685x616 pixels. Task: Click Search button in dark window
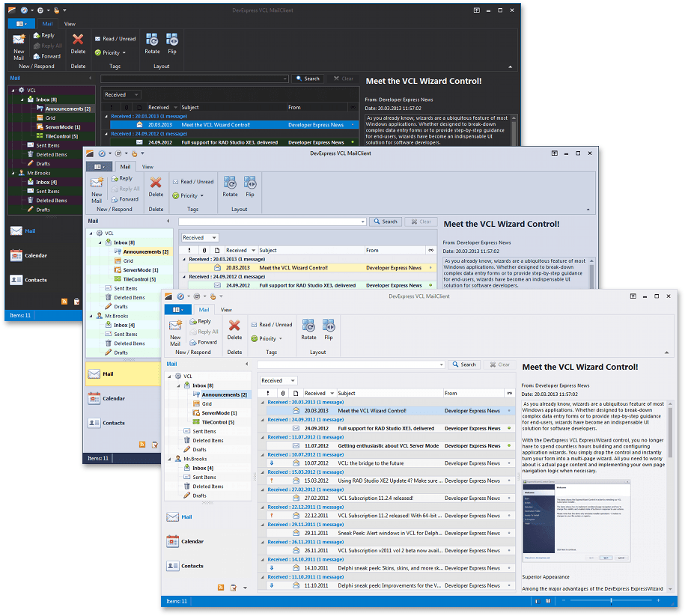(x=308, y=79)
